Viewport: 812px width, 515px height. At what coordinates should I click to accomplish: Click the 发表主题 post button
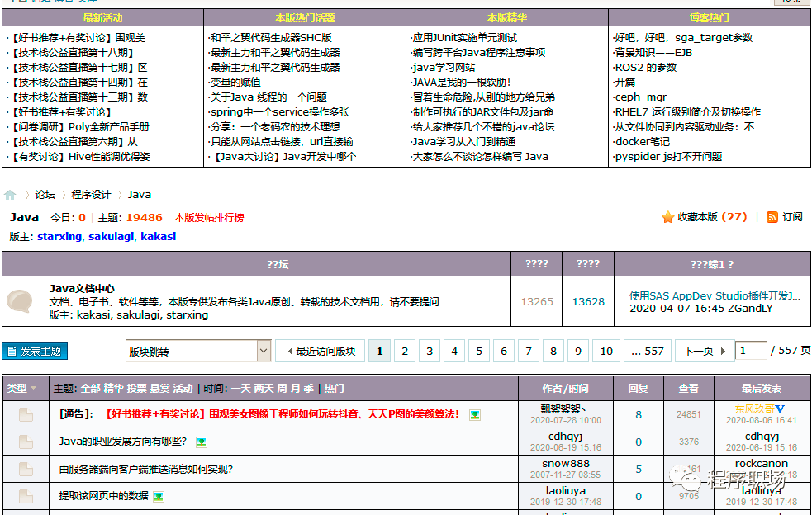tap(35, 351)
